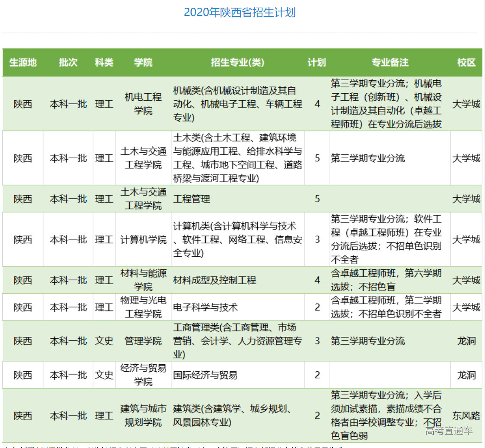Click the 校区 column header

point(466,62)
